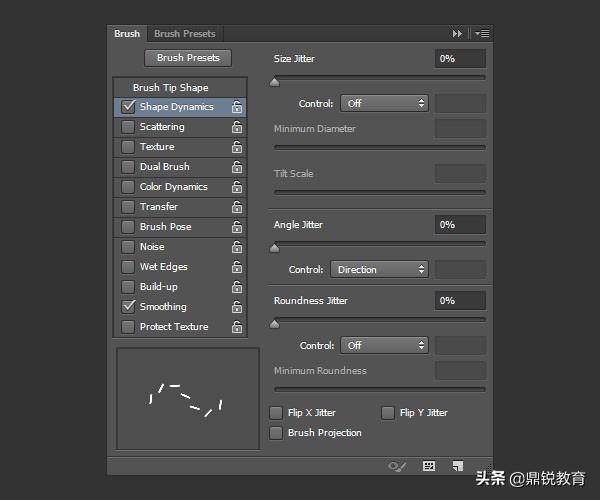Enable the Noise checkbox
Viewport: 600px width, 500px height.
[128, 247]
